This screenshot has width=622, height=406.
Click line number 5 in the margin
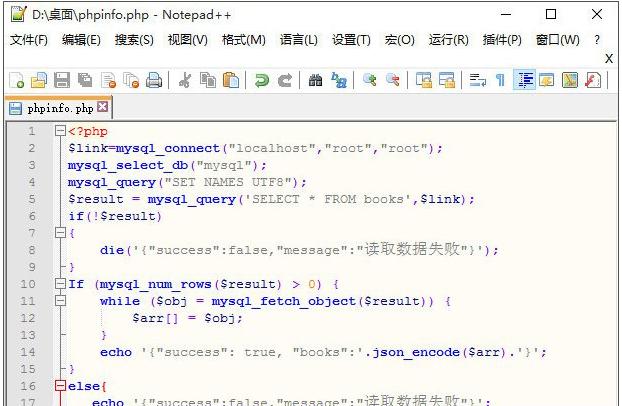click(31, 199)
